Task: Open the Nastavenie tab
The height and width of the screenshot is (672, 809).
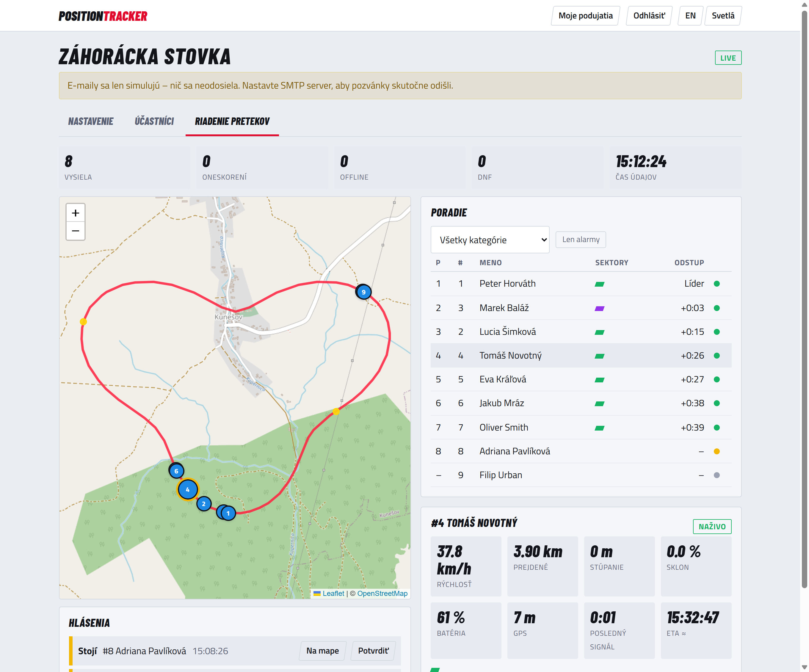Action: point(90,121)
